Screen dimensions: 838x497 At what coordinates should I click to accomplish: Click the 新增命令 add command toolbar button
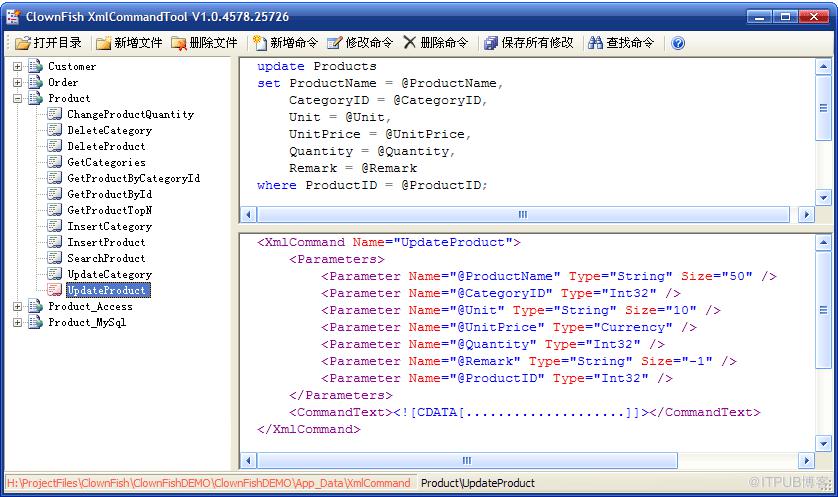tap(285, 43)
